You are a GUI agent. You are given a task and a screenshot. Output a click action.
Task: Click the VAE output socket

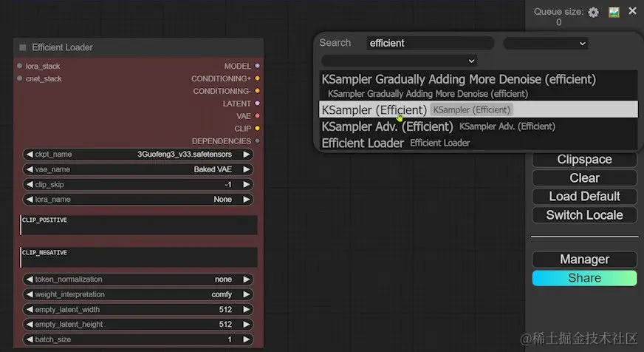257,116
